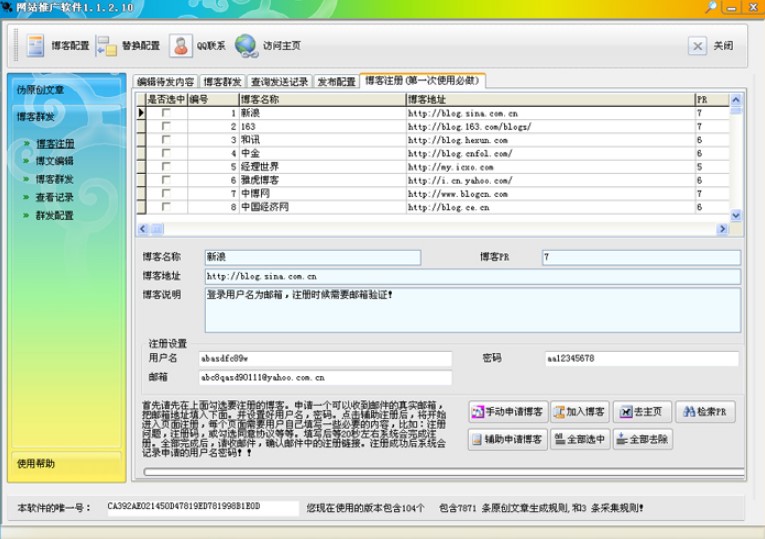The width and height of the screenshot is (765, 539).
Task: Switch to the 编辑待发内容 tab
Action: pyautogui.click(x=165, y=82)
